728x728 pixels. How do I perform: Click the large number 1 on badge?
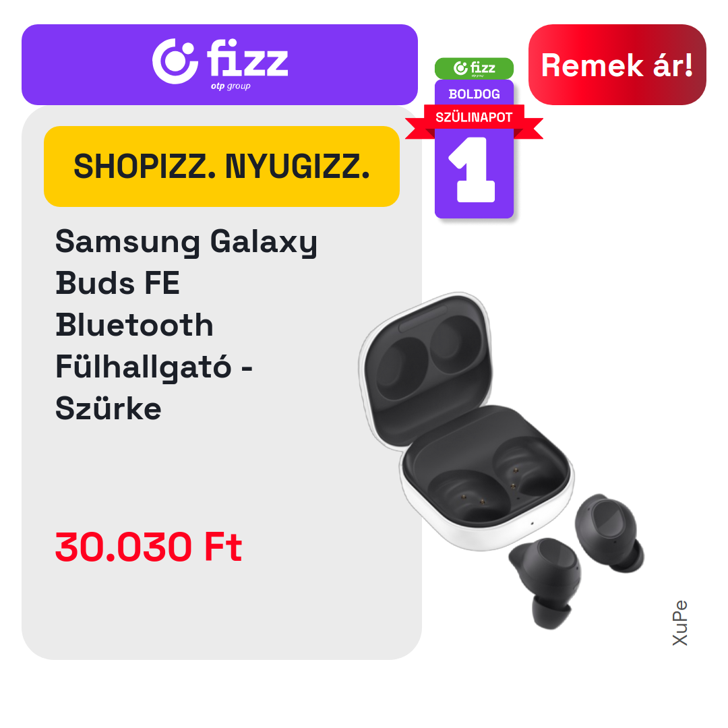(x=472, y=169)
